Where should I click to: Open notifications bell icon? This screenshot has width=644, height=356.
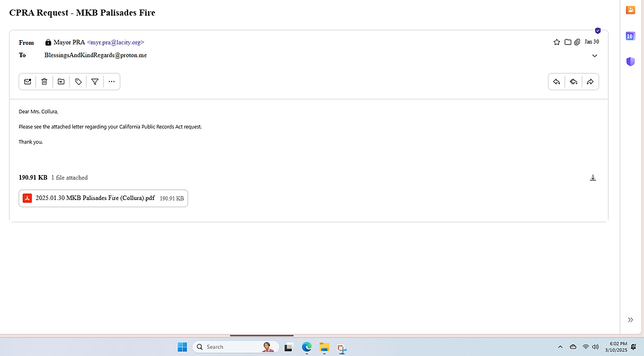(633, 347)
